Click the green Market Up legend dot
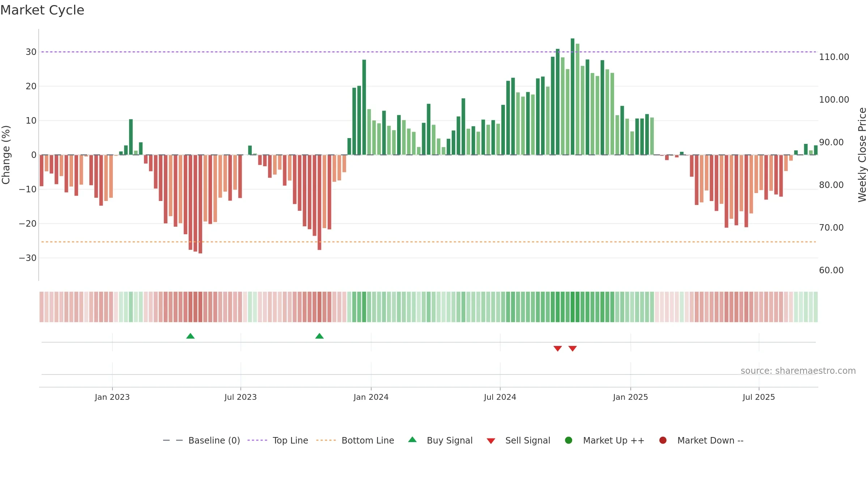This screenshot has height=488, width=868. tap(569, 440)
